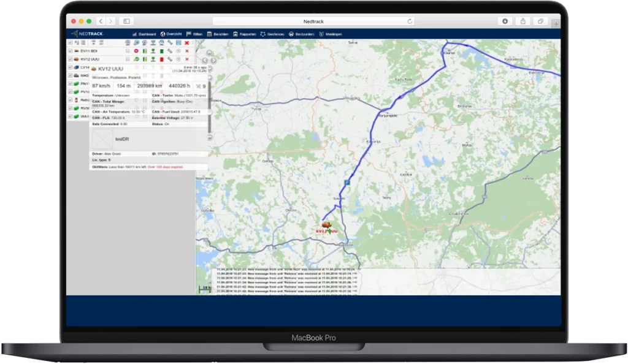Pan the map up with arrow control

click(210, 53)
